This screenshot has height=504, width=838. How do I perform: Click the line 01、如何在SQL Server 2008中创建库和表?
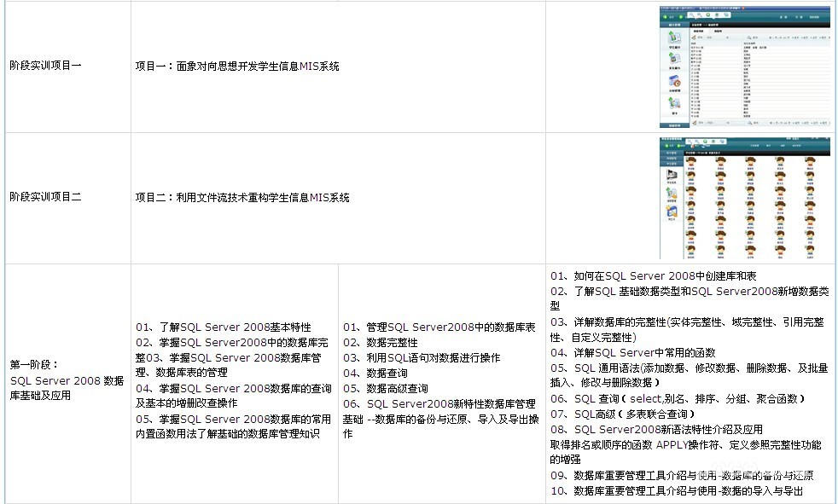pos(653,276)
